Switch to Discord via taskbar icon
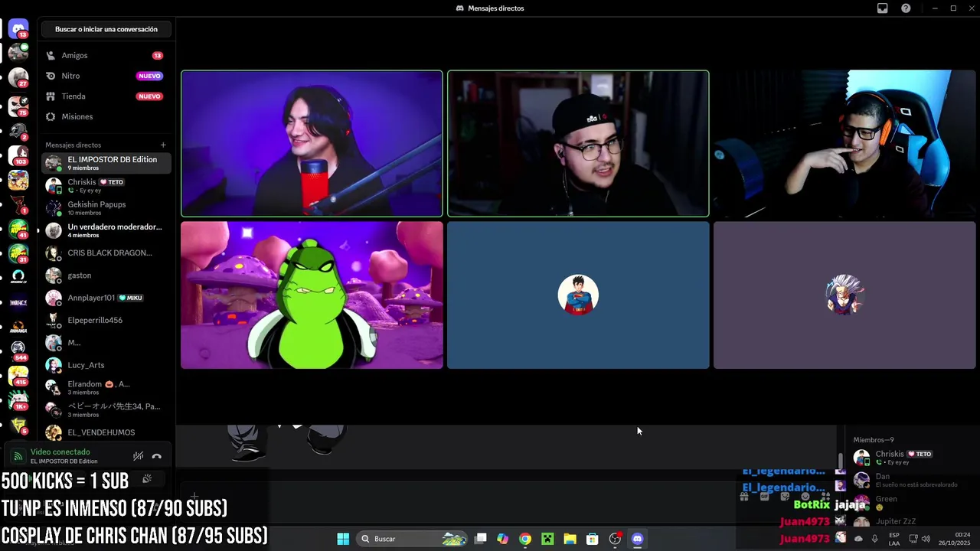The height and width of the screenshot is (551, 980). (x=637, y=539)
